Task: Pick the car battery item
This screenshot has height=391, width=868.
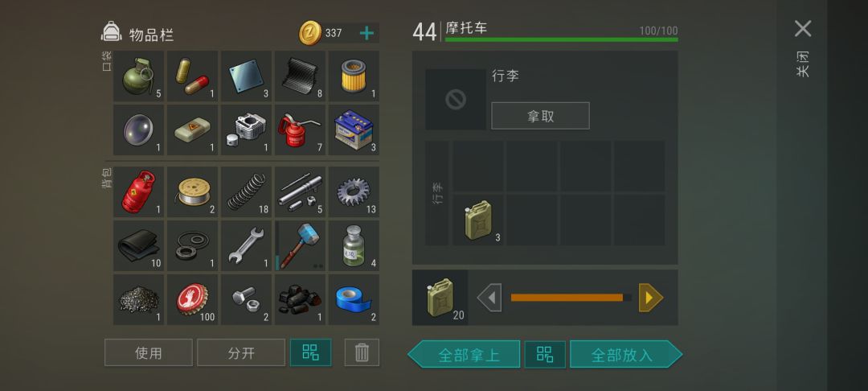Action: click(354, 130)
